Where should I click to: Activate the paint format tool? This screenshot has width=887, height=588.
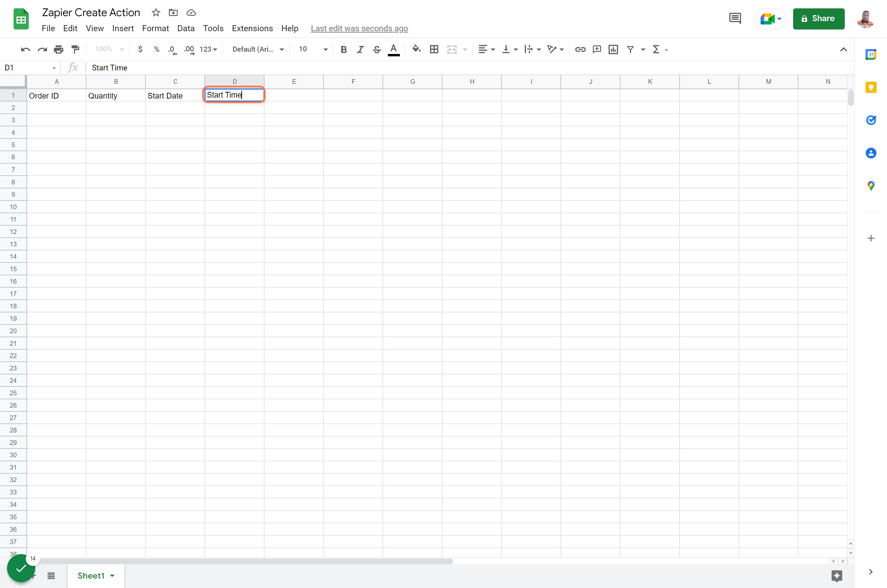pyautogui.click(x=75, y=49)
